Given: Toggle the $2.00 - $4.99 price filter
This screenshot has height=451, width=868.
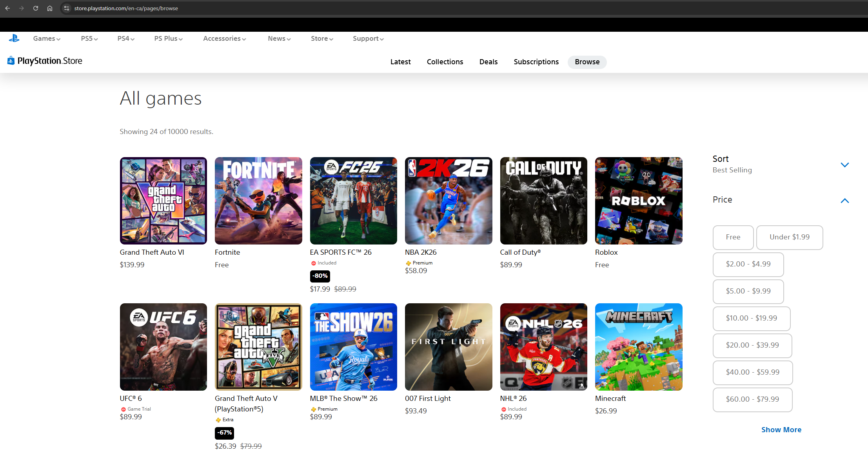Looking at the screenshot, I should click(748, 264).
